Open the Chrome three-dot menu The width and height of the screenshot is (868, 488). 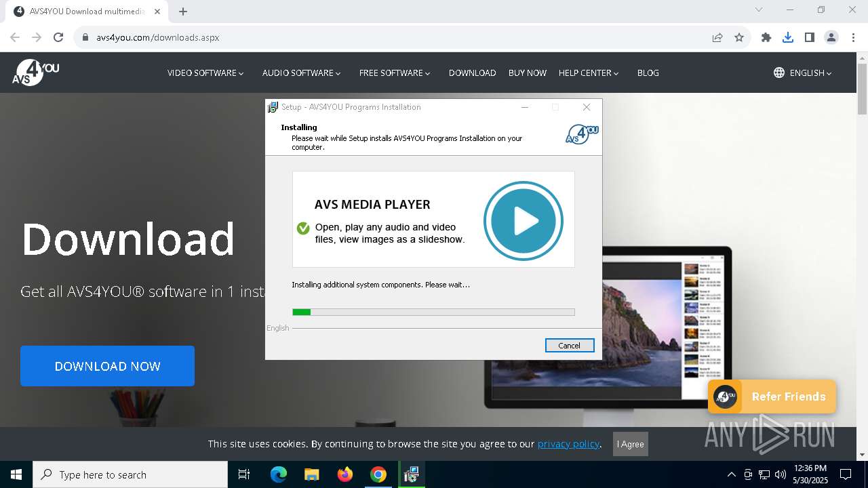pyautogui.click(x=853, y=37)
